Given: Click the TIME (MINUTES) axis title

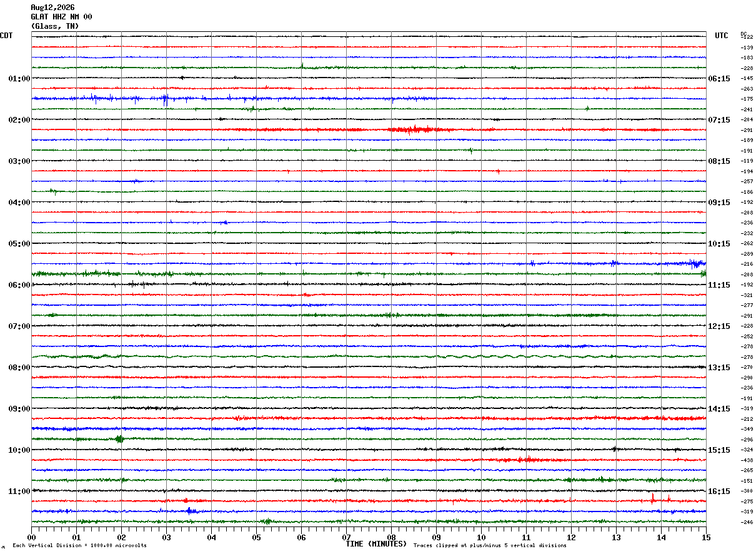Looking at the screenshot, I should point(376,544).
